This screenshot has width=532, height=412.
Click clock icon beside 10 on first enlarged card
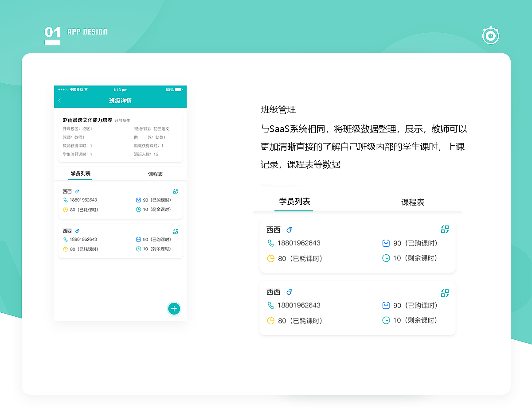coord(386,258)
